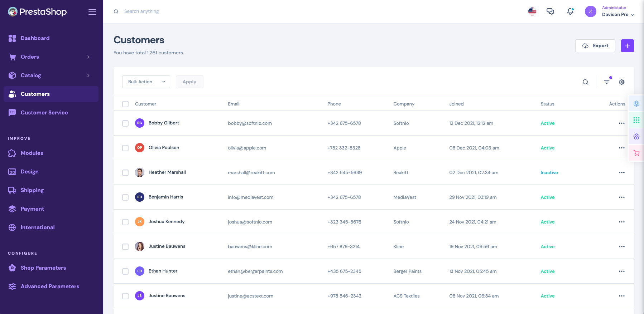Open Dashboard in the sidebar
The height and width of the screenshot is (314, 644).
pyautogui.click(x=51, y=38)
